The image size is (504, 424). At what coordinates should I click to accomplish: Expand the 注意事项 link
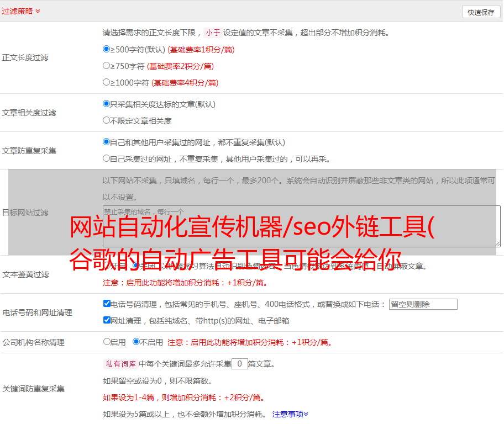tap(290, 414)
